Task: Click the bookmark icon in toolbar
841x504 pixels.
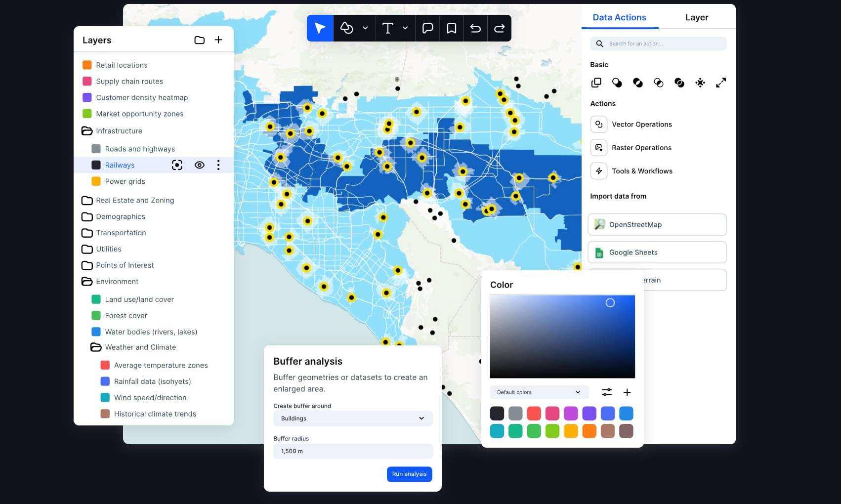Action: (x=451, y=28)
